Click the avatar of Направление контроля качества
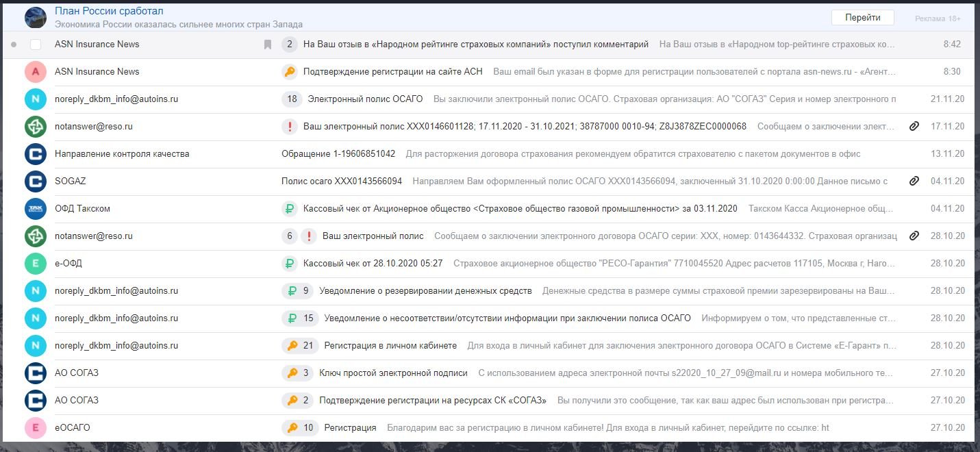Screen dimensions: 980x452 36,154
